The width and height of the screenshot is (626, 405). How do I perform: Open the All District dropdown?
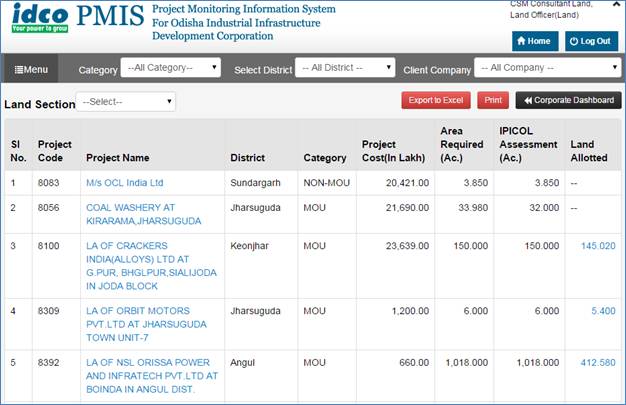tap(345, 68)
